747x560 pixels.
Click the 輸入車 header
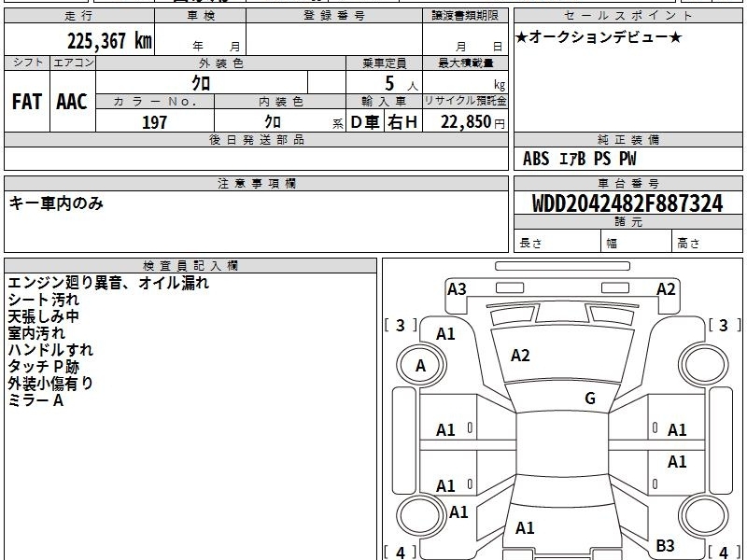(x=384, y=102)
